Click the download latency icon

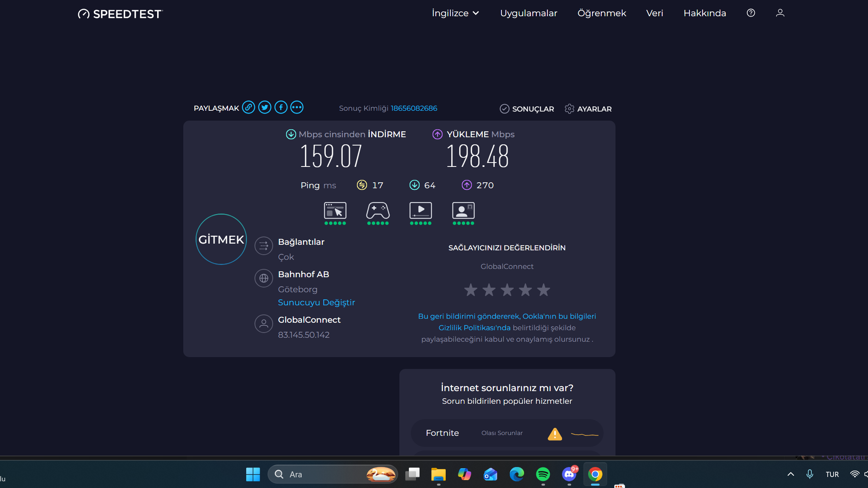click(414, 185)
